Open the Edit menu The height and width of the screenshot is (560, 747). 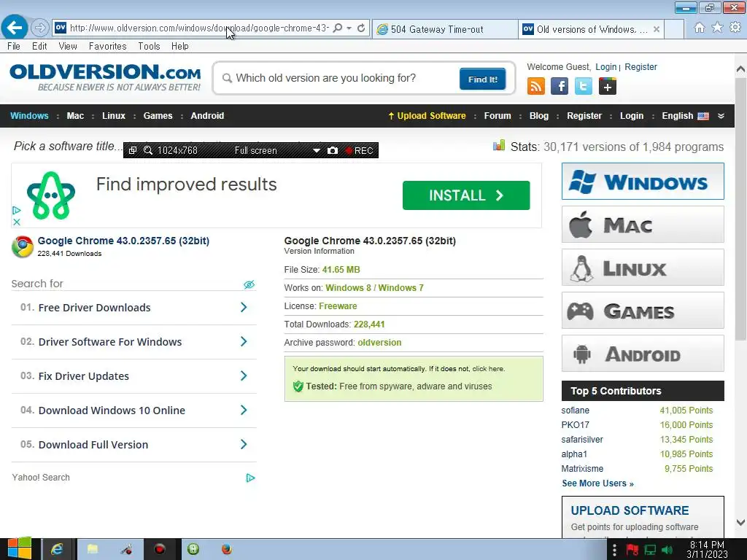39,46
